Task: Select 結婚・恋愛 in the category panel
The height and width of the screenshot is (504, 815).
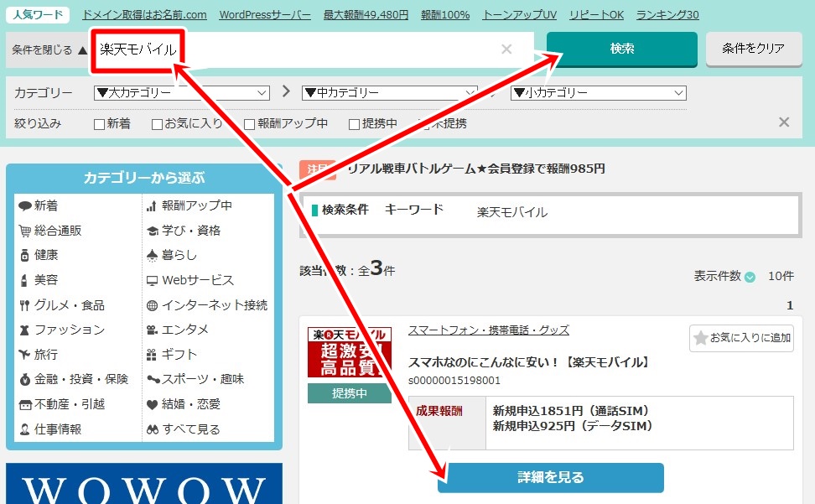Action: [x=191, y=404]
